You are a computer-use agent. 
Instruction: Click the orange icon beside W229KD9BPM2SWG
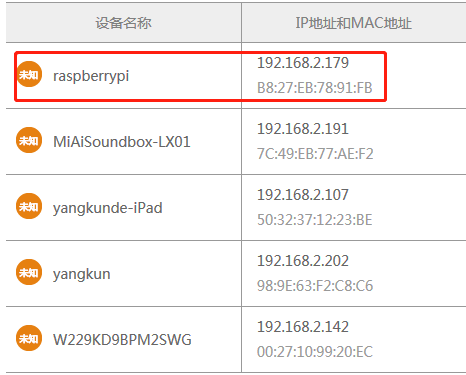point(29,338)
